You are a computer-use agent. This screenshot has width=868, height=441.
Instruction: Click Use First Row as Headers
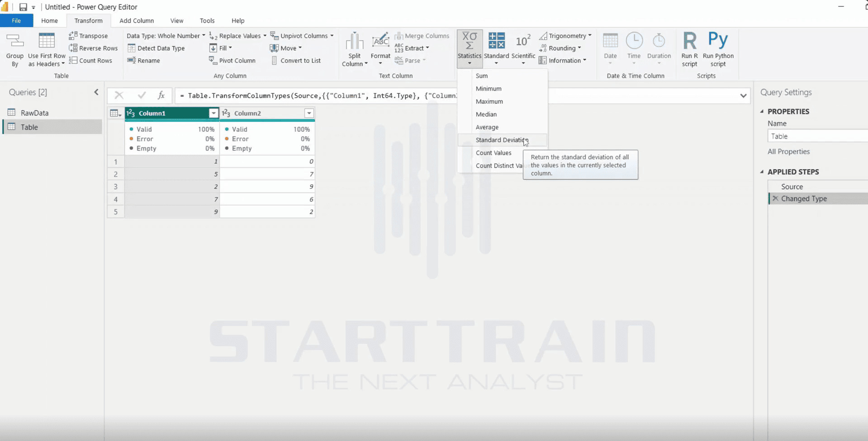pos(47,50)
